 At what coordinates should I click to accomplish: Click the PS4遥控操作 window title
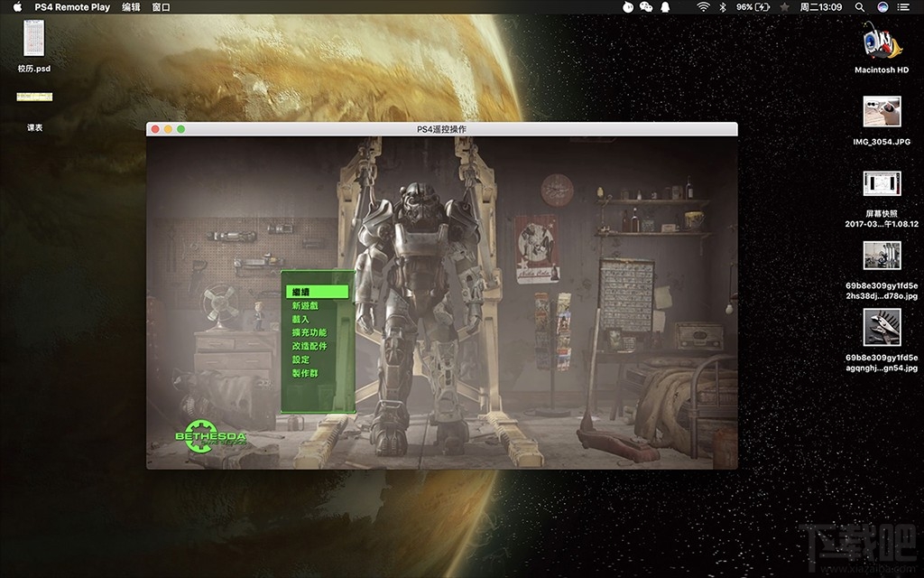click(x=441, y=128)
